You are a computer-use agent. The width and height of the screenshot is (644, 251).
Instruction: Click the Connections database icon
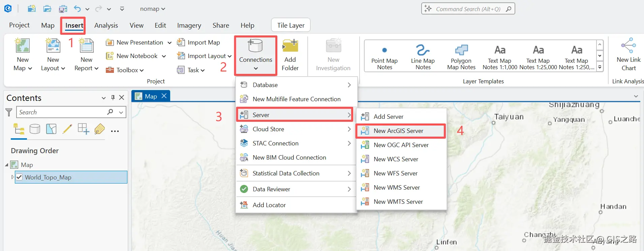[255, 46]
